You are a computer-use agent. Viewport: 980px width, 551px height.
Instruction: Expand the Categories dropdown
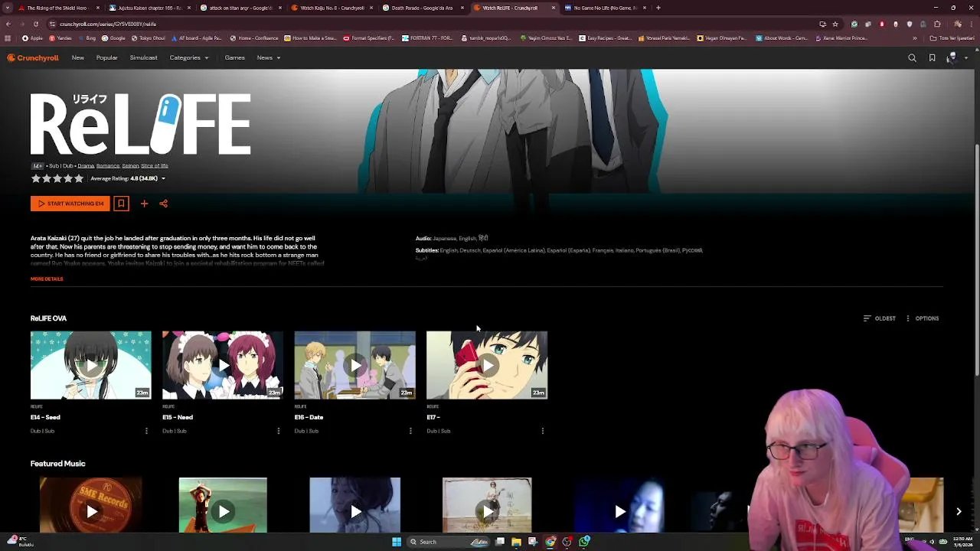tap(188, 57)
